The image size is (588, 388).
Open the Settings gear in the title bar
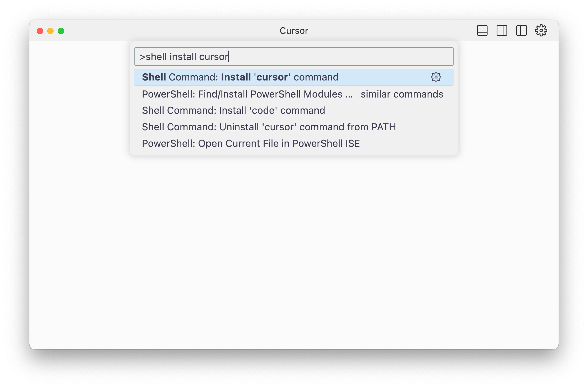[541, 30]
